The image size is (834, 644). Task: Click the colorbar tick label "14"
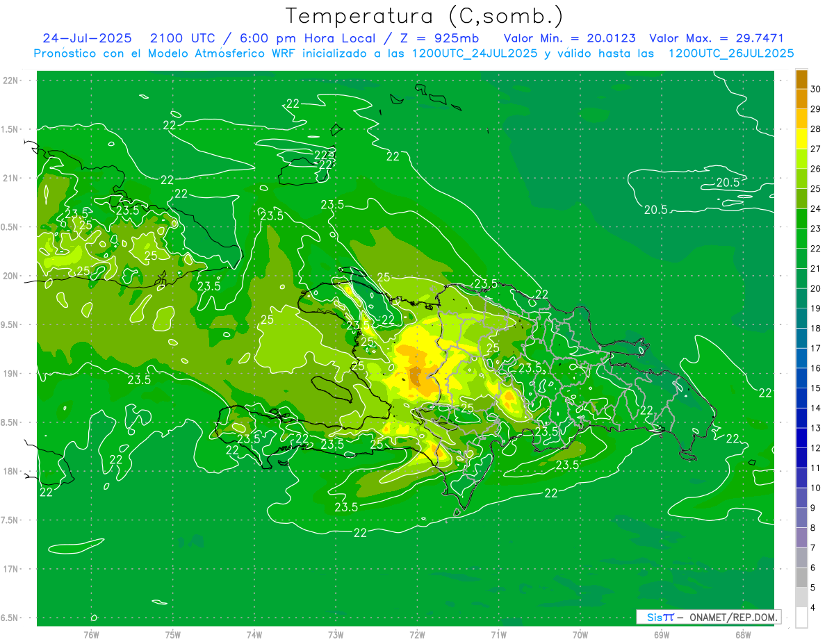coord(816,408)
